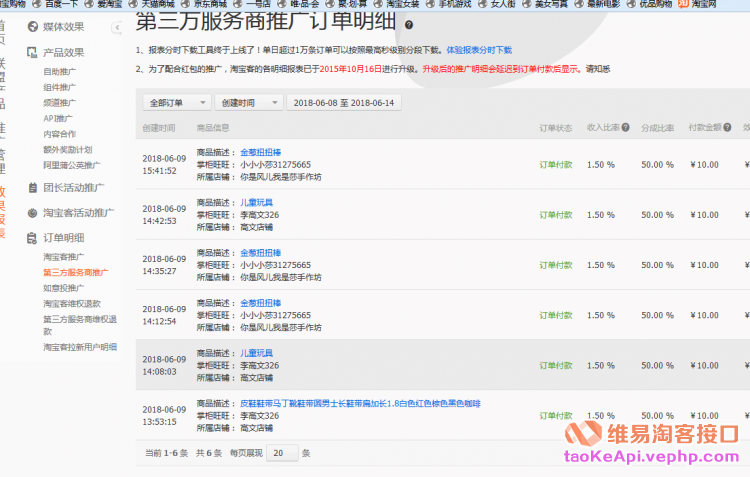
Task: Click the 聚划算 bookmark
Action: [x=353, y=4]
